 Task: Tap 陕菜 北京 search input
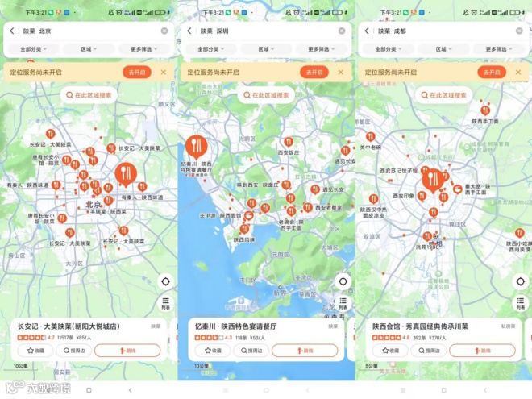[x=88, y=31]
